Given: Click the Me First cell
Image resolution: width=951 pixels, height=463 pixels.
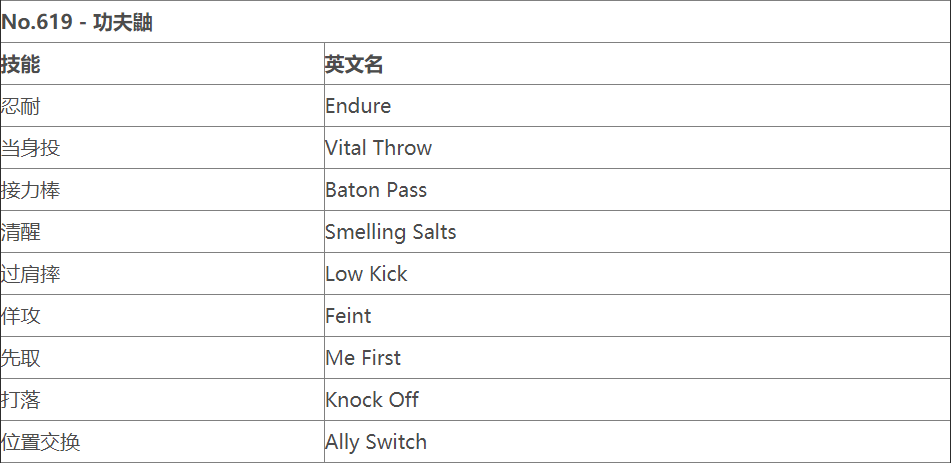Looking at the screenshot, I should click(x=362, y=358).
